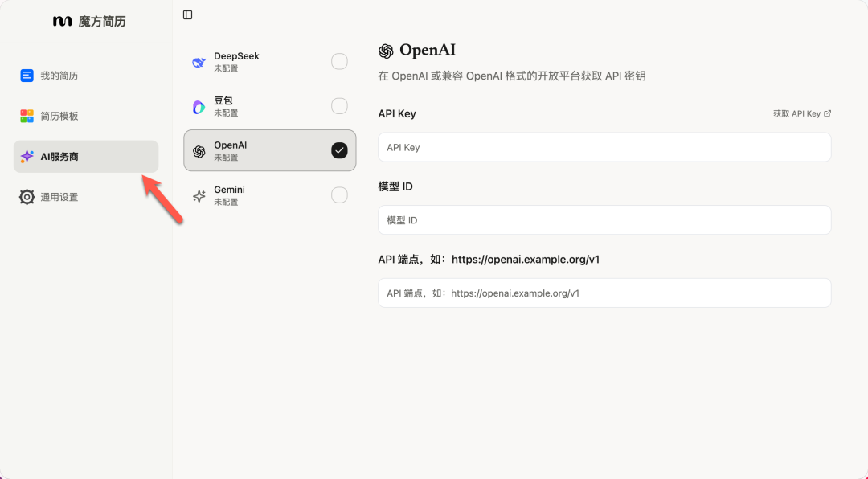Click the Gemini star icon
868x479 pixels.
pos(199,195)
